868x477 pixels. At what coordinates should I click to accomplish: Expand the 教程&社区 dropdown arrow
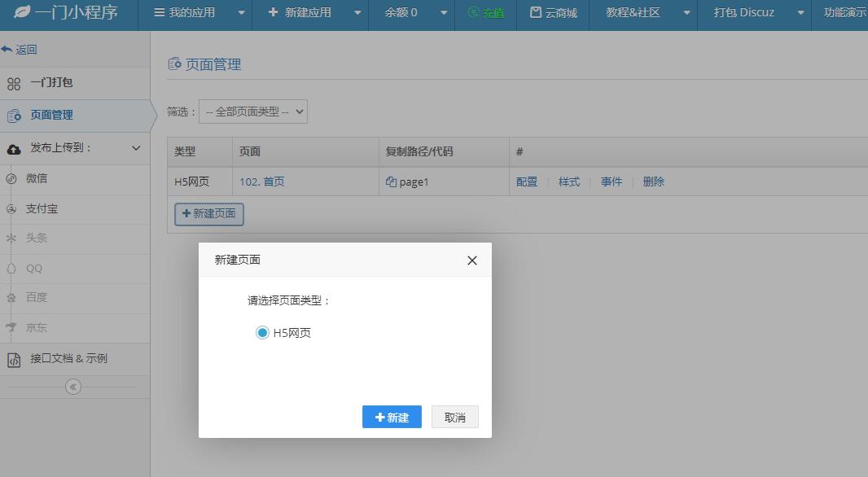tap(687, 13)
